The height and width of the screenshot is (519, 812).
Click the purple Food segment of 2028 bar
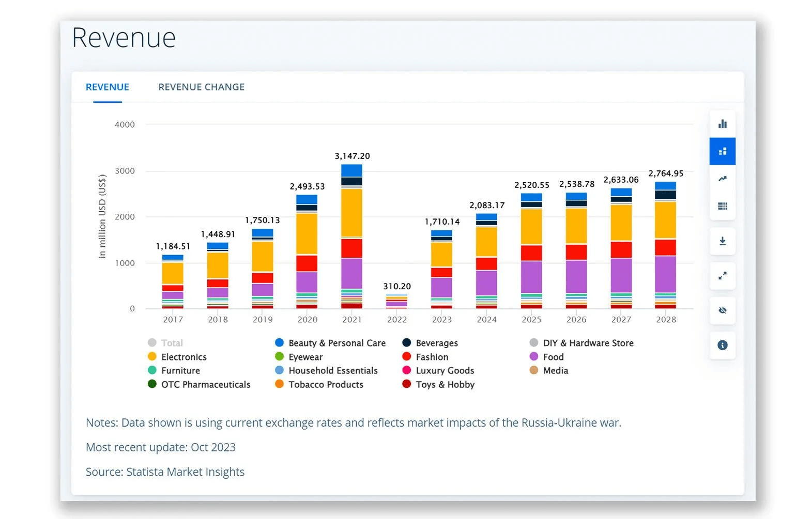pos(665,274)
